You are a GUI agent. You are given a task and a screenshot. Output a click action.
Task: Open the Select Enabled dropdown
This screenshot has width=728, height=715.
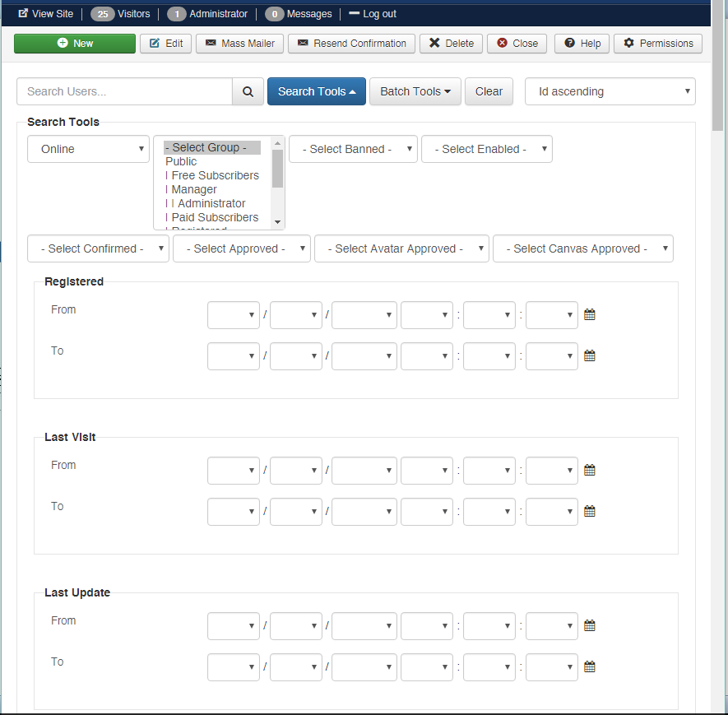[x=487, y=149]
